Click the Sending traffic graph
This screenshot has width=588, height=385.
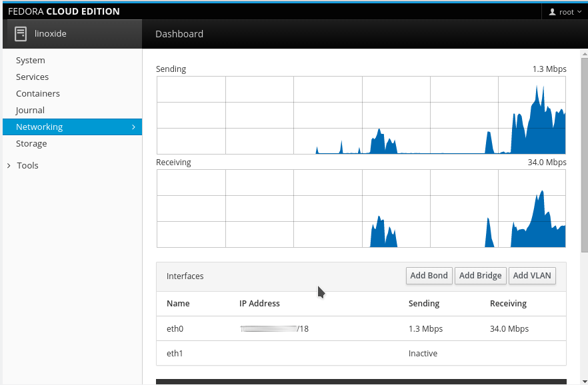(361, 115)
